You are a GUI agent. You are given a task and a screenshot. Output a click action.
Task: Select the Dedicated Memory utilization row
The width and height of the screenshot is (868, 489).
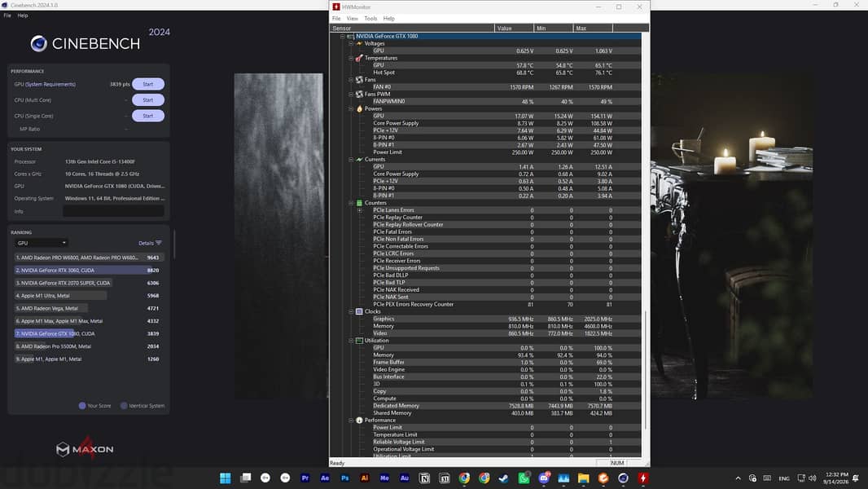coord(485,406)
